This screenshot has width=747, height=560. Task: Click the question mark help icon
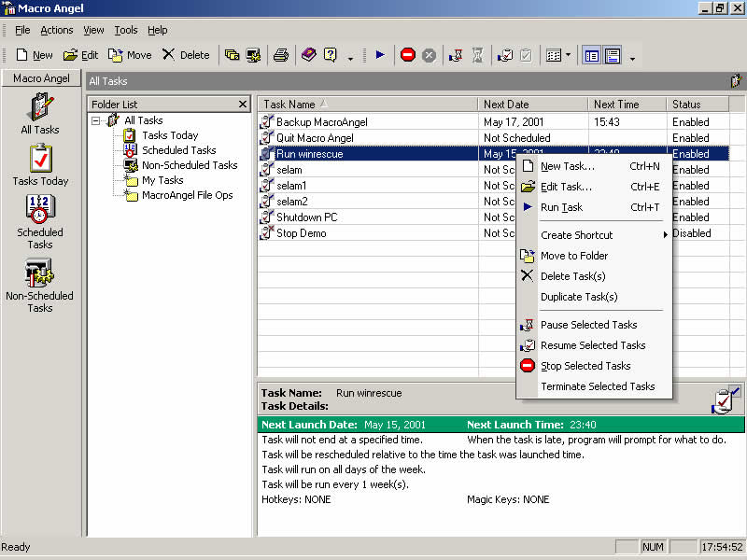tap(331, 55)
